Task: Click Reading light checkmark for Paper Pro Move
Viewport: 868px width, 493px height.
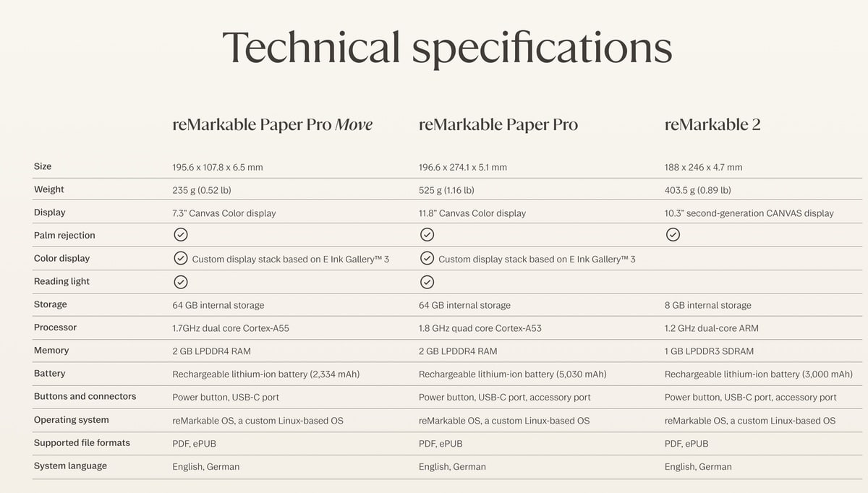Action: (x=181, y=282)
